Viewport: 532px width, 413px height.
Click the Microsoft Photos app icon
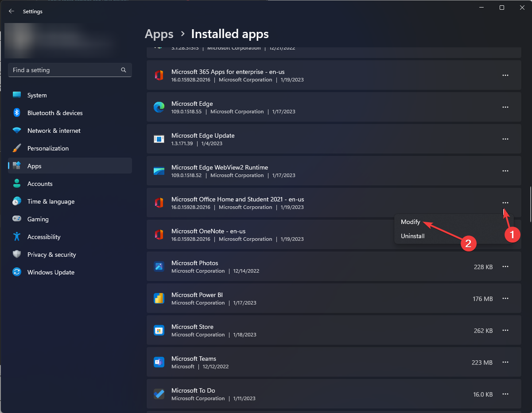159,267
